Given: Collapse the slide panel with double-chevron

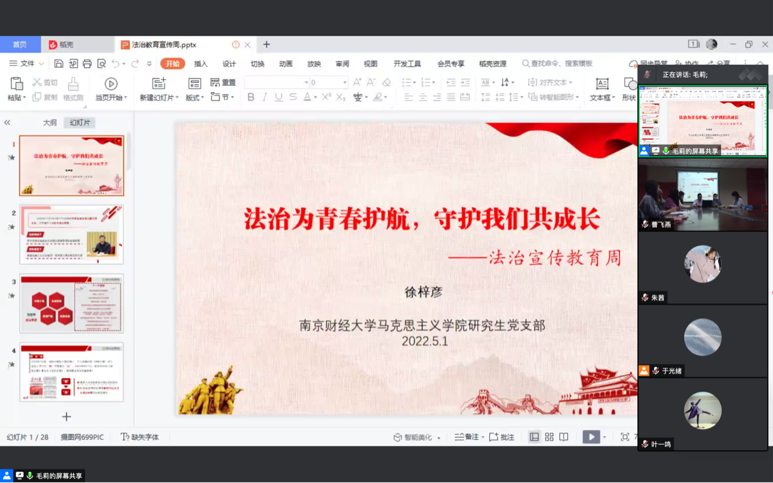Looking at the screenshot, I should [7, 123].
